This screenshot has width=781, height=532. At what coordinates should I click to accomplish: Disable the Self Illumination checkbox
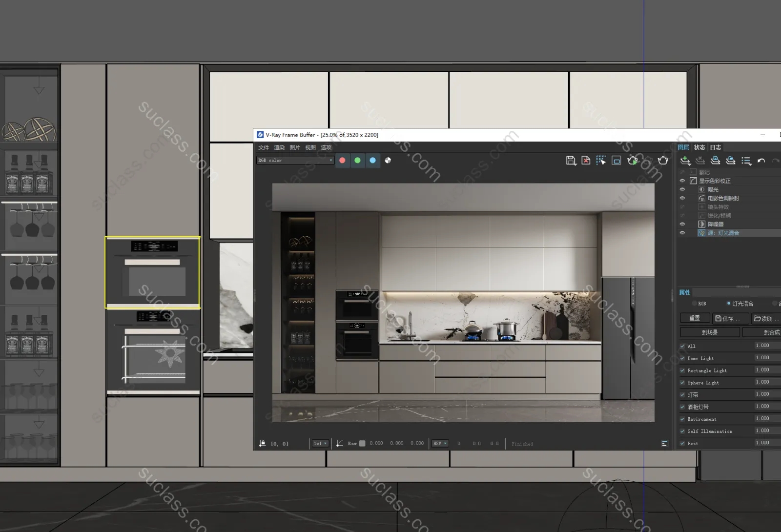click(x=682, y=431)
